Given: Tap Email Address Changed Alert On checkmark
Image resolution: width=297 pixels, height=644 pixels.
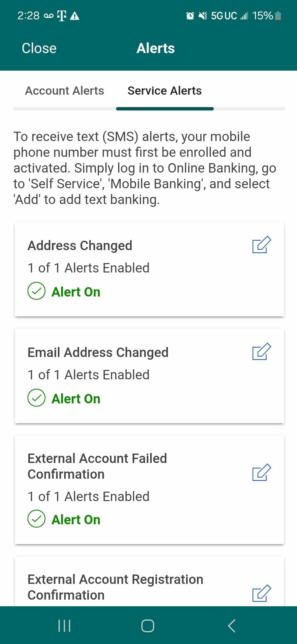Looking at the screenshot, I should click(x=36, y=398).
